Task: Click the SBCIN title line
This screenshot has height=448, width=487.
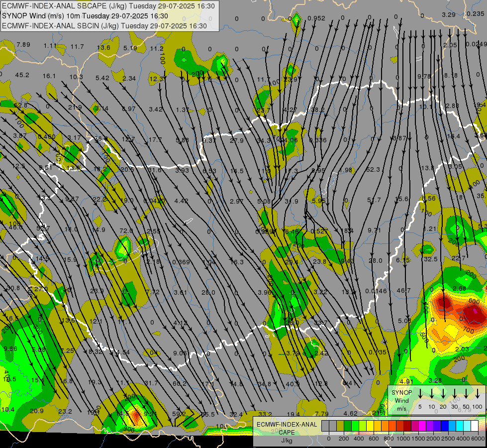Action: 104,26
